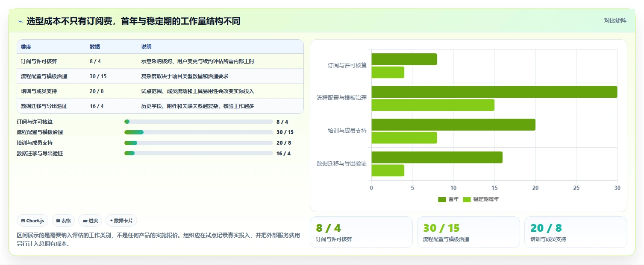Viewport: 644px width, 265px height.
Task: Click progress list label 流程配置与模板治理
Action: 40,132
